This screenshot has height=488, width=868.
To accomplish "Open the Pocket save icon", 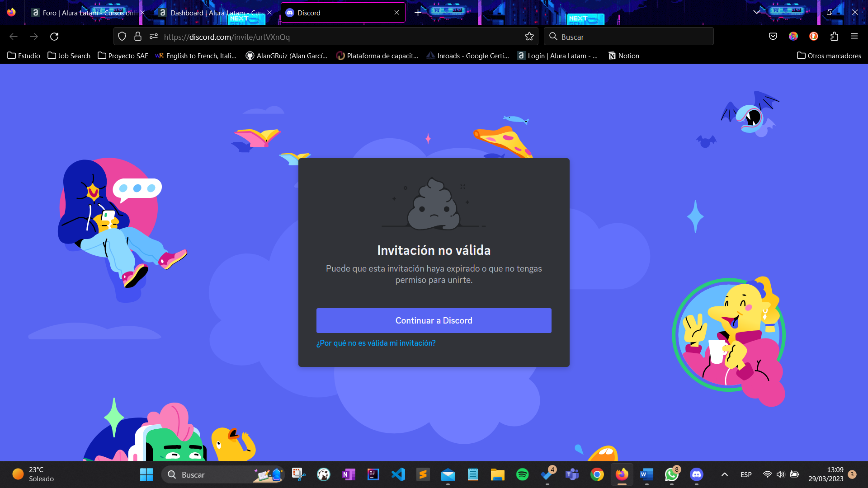I will click(773, 36).
